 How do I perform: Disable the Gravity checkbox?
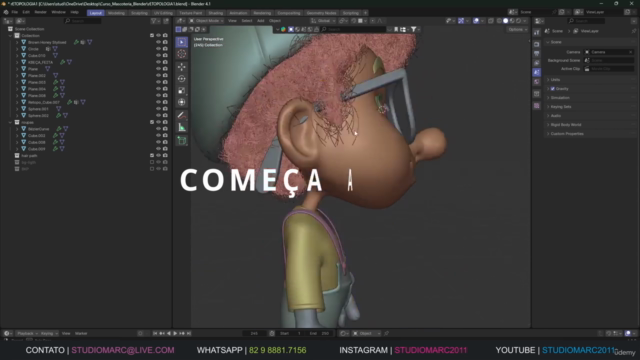coord(553,89)
